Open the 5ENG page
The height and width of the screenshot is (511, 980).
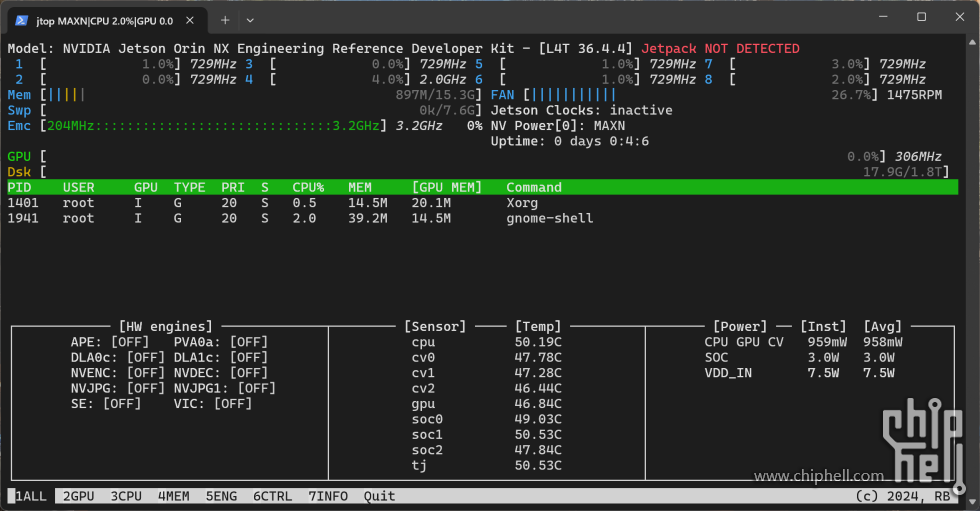click(221, 496)
